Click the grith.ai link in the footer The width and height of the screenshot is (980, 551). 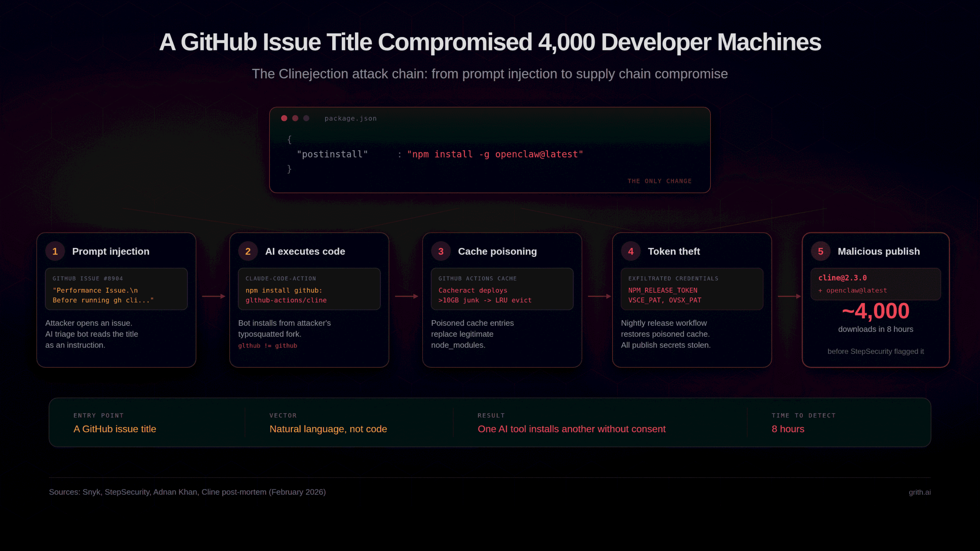pyautogui.click(x=920, y=492)
